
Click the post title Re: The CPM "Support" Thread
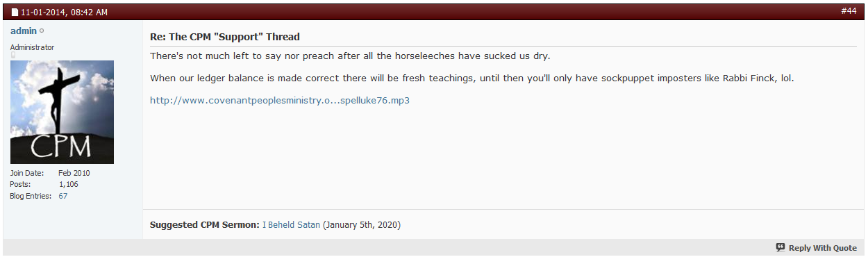point(225,36)
